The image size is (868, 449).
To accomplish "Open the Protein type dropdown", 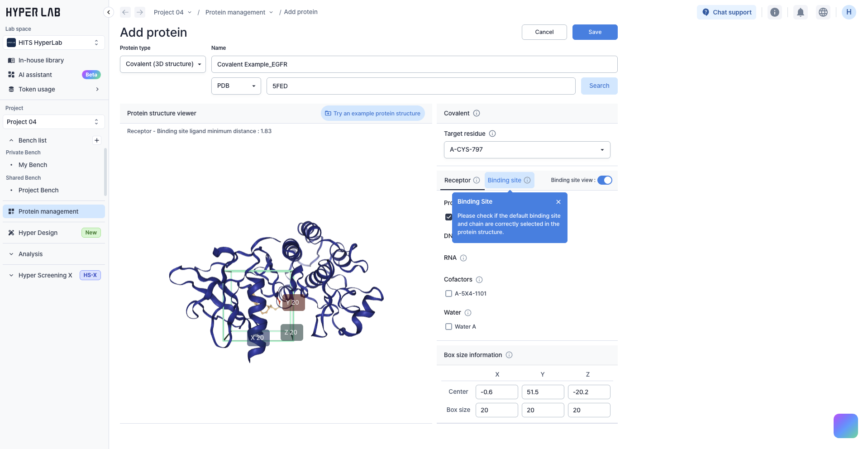I will [163, 64].
